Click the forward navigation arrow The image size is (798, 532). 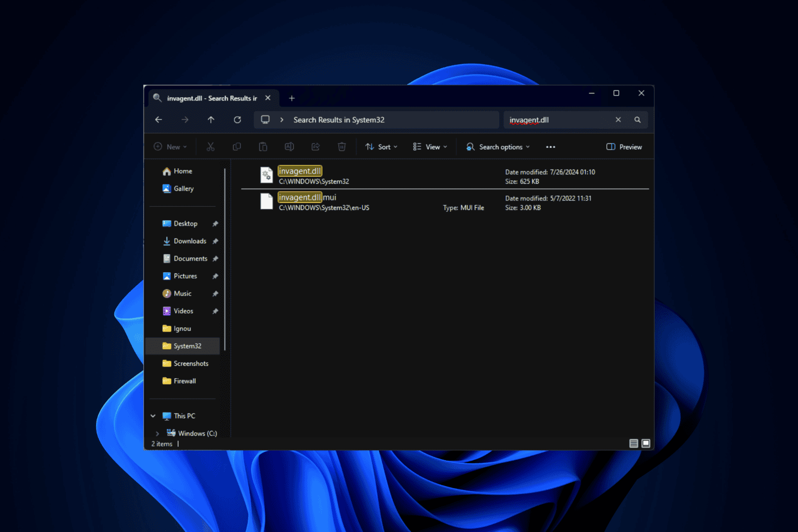(x=185, y=119)
